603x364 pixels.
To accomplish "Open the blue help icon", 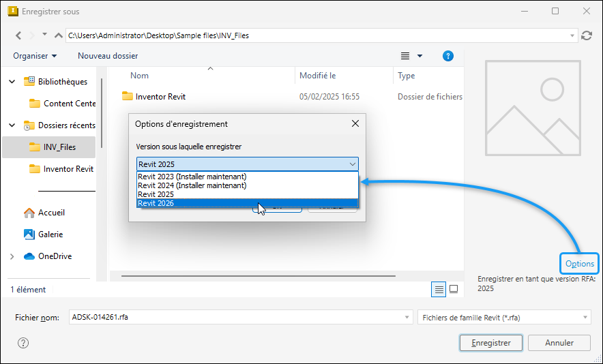I will [x=447, y=56].
